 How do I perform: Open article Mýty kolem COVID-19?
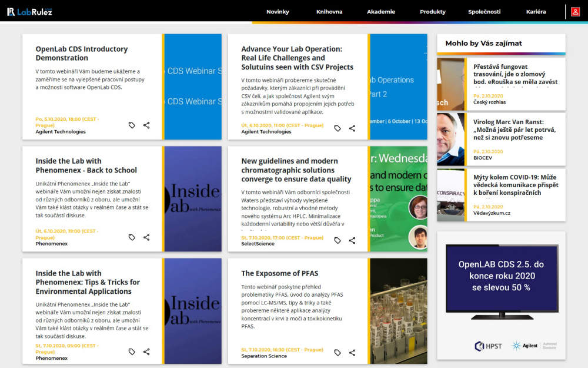click(516, 185)
